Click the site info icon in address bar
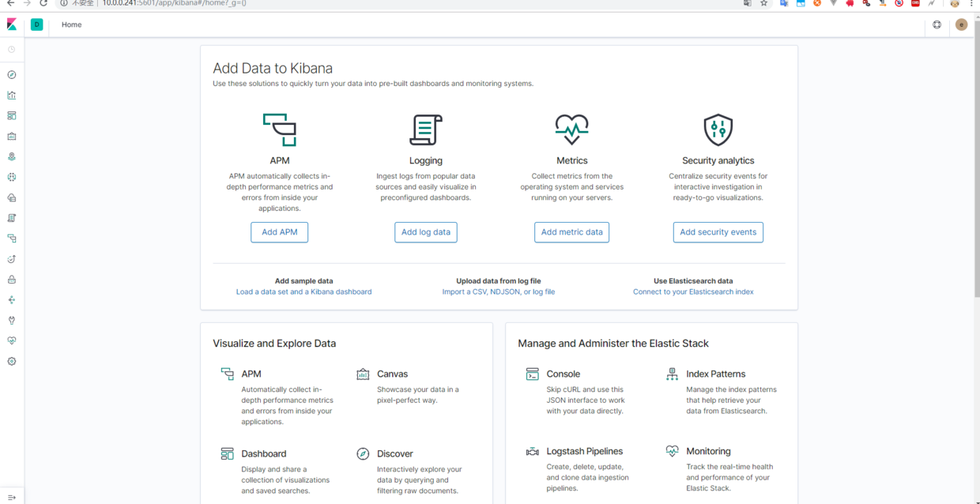980x504 pixels. [x=65, y=3]
